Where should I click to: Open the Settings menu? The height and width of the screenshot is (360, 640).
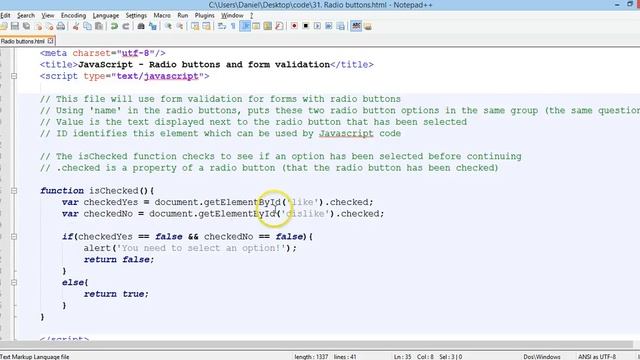(136, 16)
